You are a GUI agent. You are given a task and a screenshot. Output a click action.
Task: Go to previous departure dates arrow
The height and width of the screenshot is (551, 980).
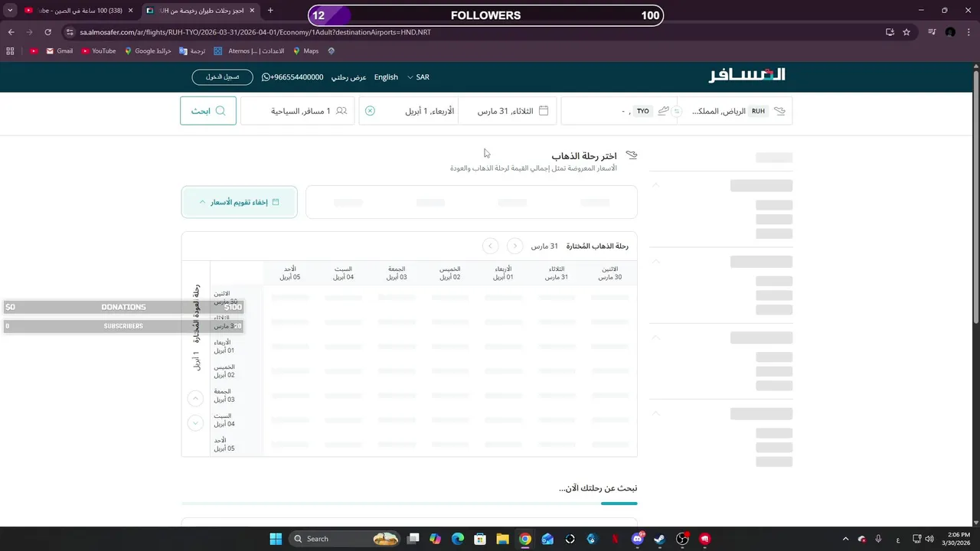[x=515, y=246]
